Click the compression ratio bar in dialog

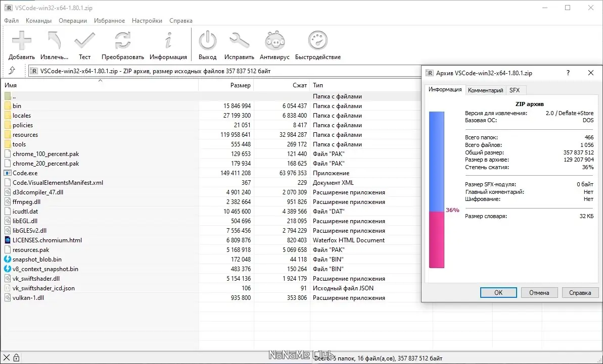pos(437,190)
